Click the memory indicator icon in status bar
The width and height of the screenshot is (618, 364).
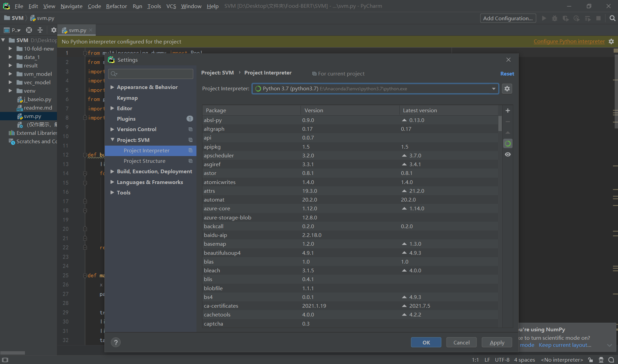[x=611, y=360]
